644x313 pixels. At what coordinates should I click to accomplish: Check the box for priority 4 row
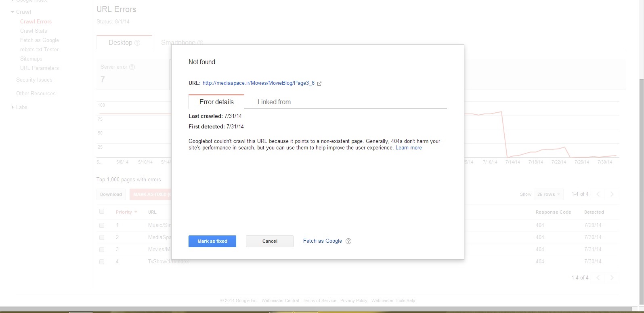click(102, 262)
